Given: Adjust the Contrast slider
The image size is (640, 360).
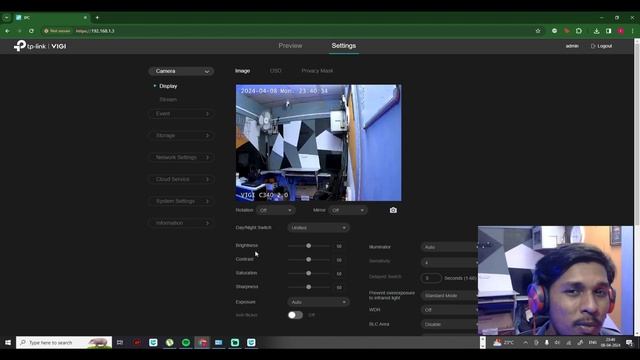Looking at the screenshot, I should click(x=309, y=260).
